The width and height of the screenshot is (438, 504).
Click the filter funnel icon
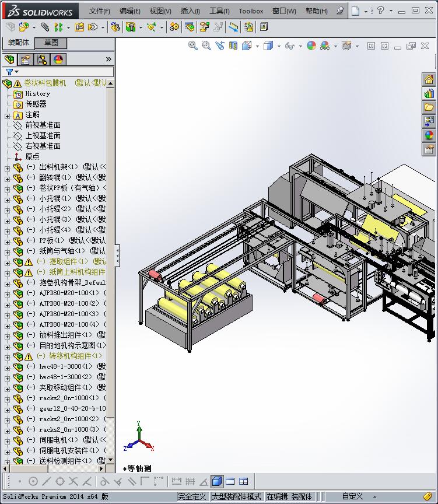tap(9, 72)
